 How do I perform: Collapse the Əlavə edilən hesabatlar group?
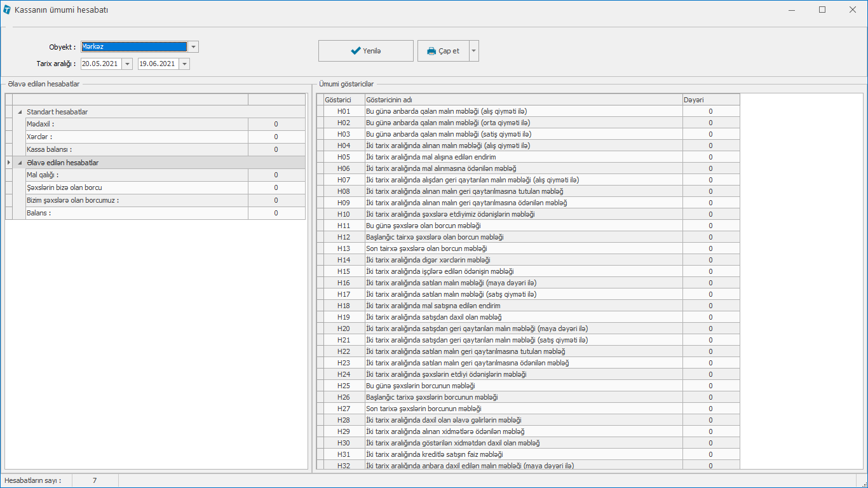click(x=20, y=163)
